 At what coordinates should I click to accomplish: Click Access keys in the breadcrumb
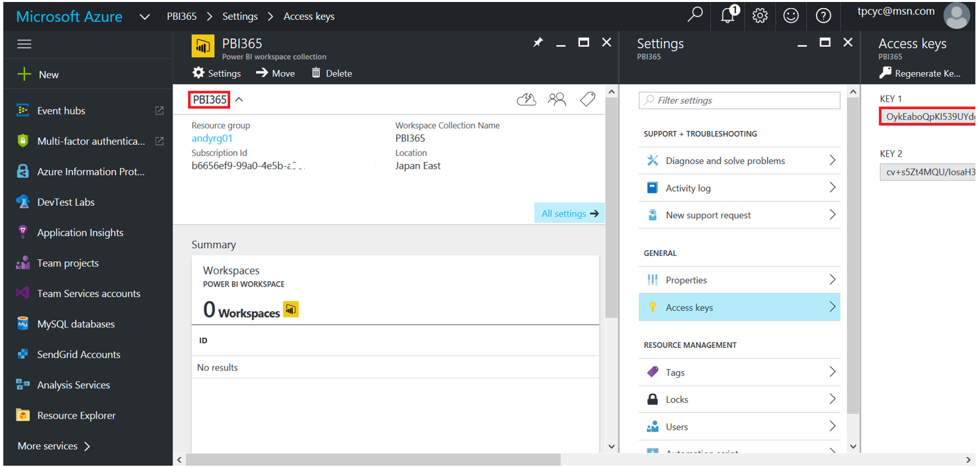pos(309,17)
